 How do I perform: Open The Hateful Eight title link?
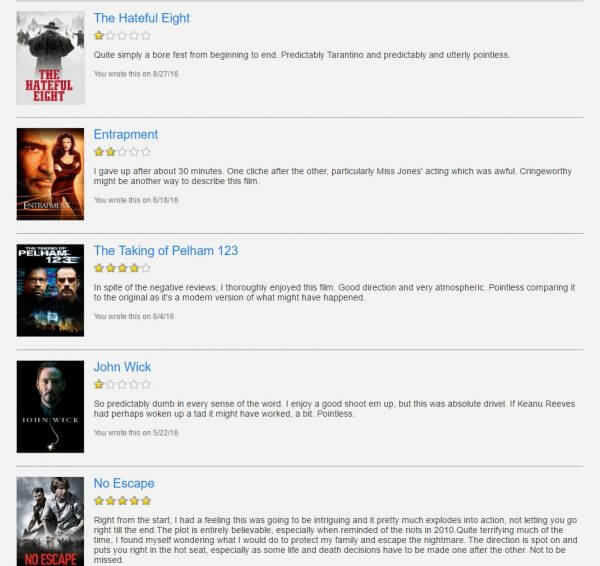coord(142,18)
